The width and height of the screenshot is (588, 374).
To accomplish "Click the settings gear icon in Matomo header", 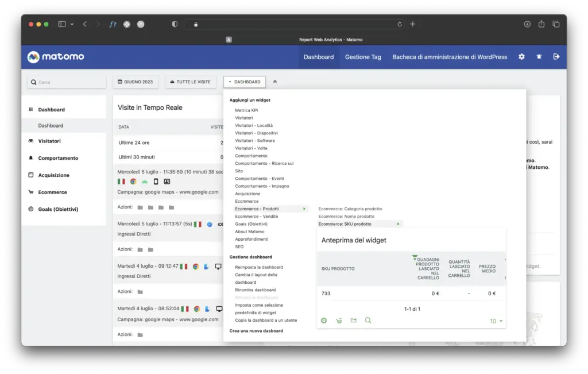I will click(x=521, y=57).
